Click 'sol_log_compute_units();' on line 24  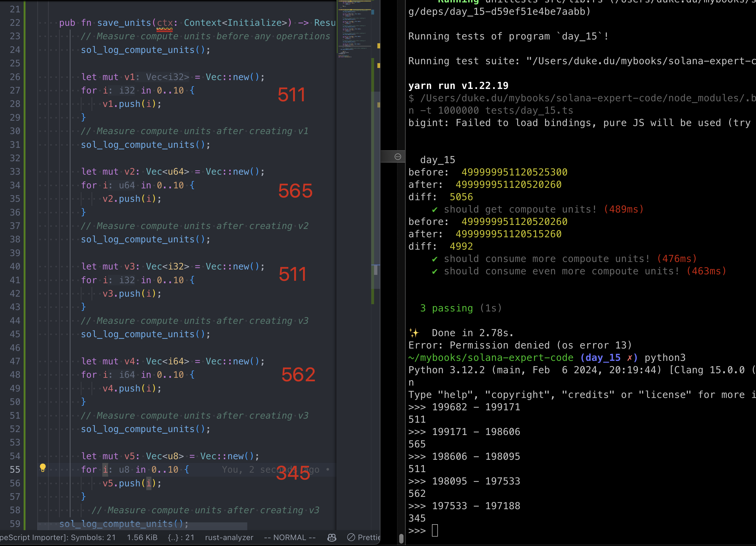point(146,50)
